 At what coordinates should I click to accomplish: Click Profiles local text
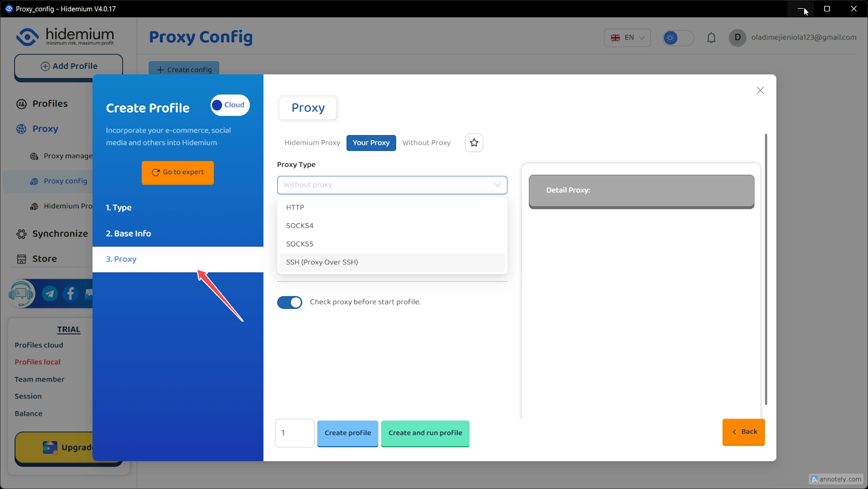point(37,362)
